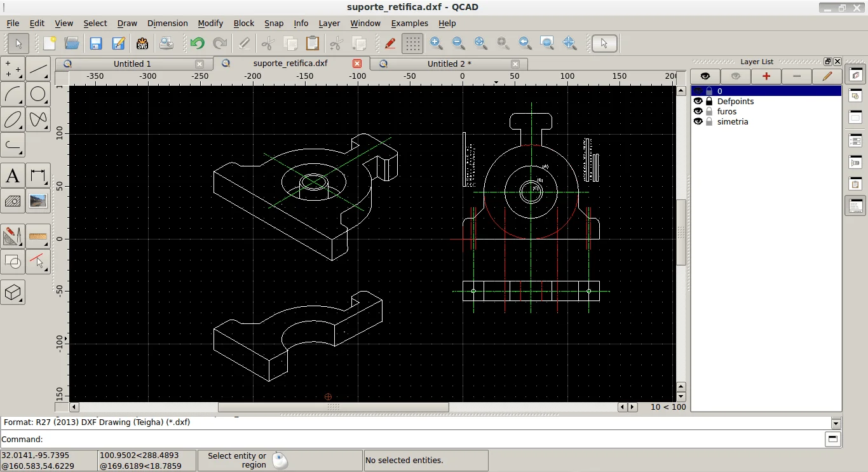The image size is (868, 472).
Task: Toggle visibility of layer 0
Action: tap(698, 91)
